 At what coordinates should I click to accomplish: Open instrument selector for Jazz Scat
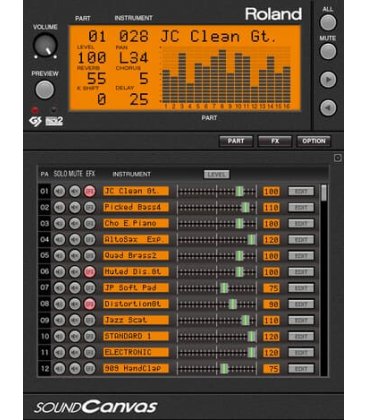pos(136,320)
